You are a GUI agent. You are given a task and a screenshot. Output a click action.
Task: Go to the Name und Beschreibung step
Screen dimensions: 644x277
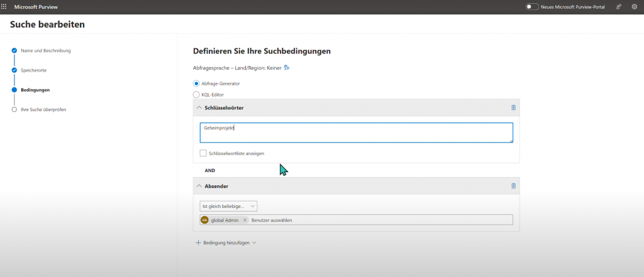(x=45, y=50)
